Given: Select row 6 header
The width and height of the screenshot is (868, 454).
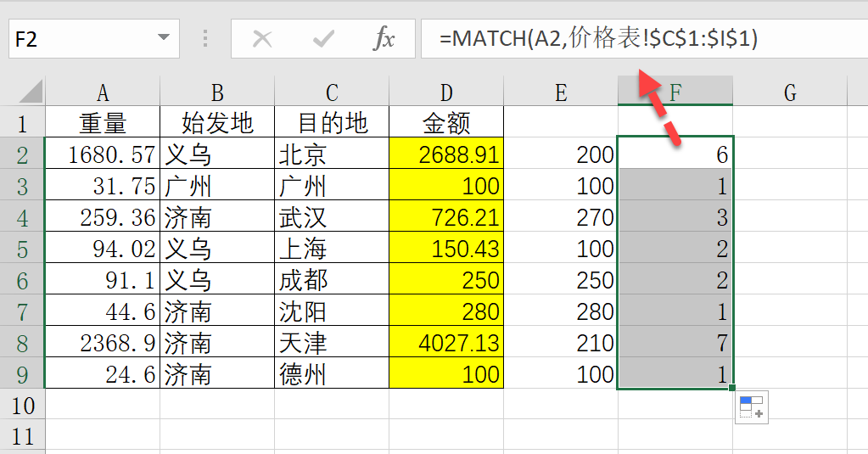Looking at the screenshot, I should point(22,279).
